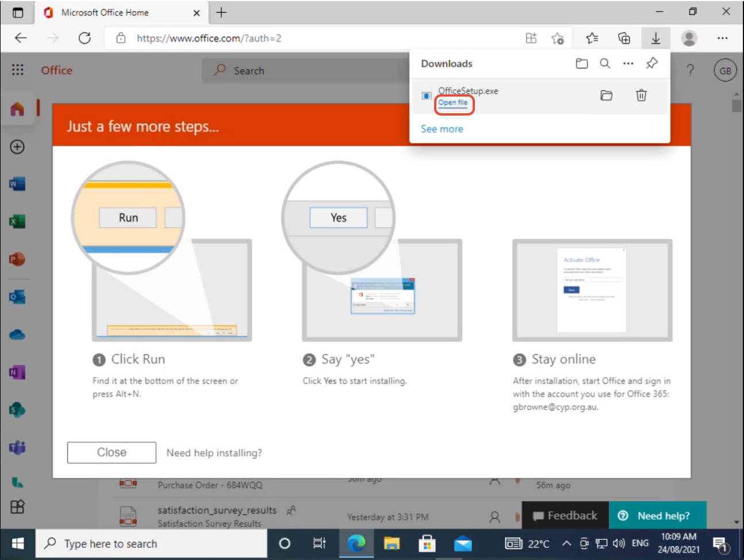Screen dimensions: 744x560
Task: Launch OneNote from the sidebar
Action: (x=17, y=372)
